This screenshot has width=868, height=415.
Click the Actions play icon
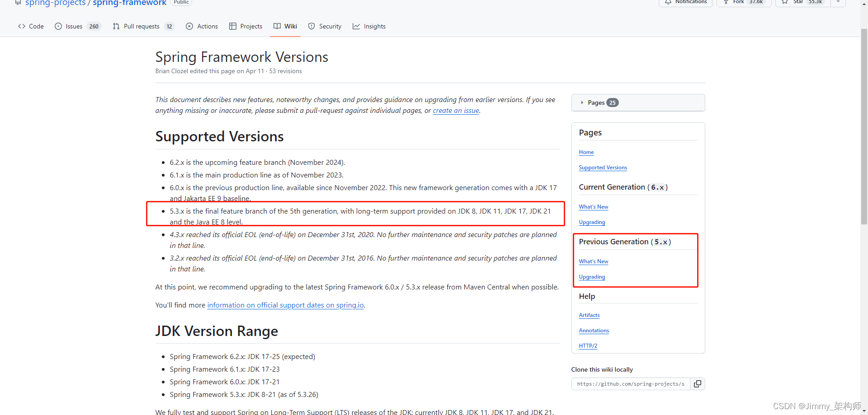189,26
